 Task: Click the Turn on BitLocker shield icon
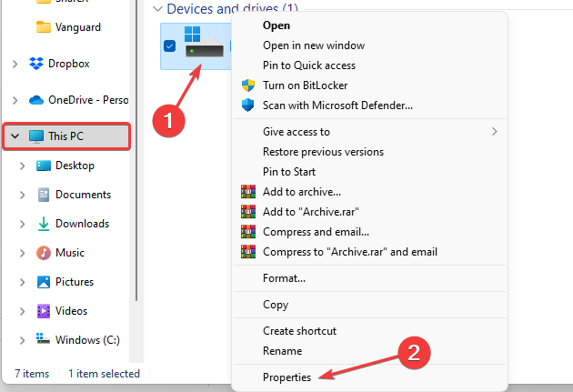(248, 85)
